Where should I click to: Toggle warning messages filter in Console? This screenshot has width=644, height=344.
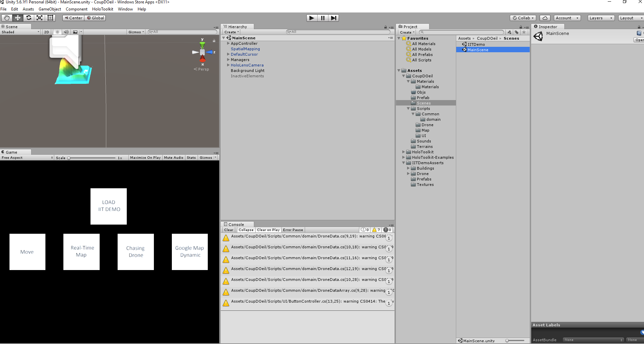tap(376, 230)
